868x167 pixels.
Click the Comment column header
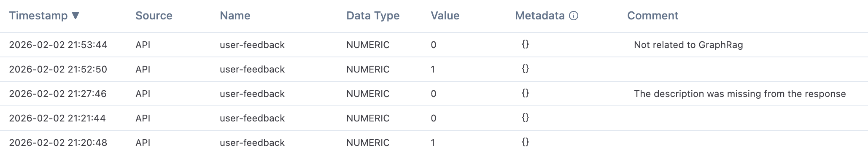(x=652, y=16)
